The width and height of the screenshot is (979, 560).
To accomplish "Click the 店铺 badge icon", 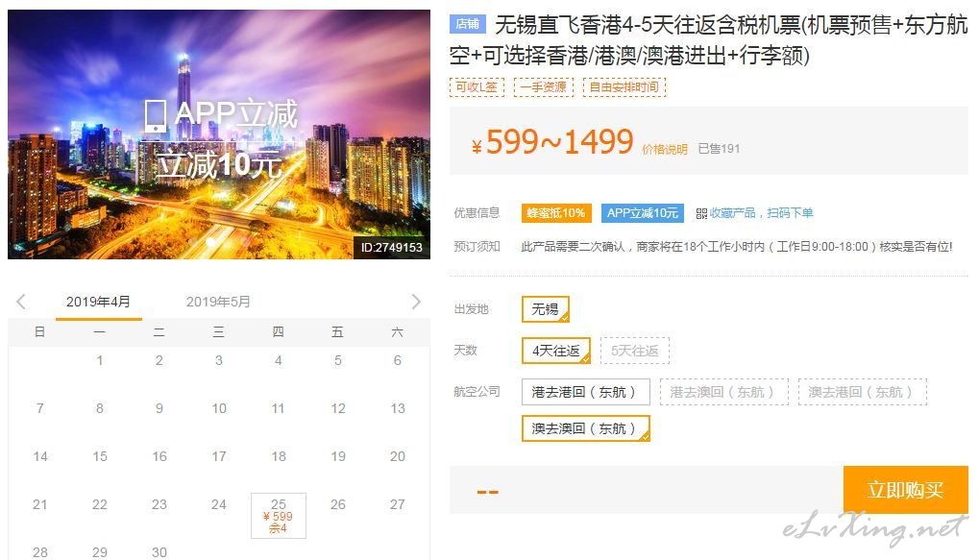I will [x=467, y=24].
